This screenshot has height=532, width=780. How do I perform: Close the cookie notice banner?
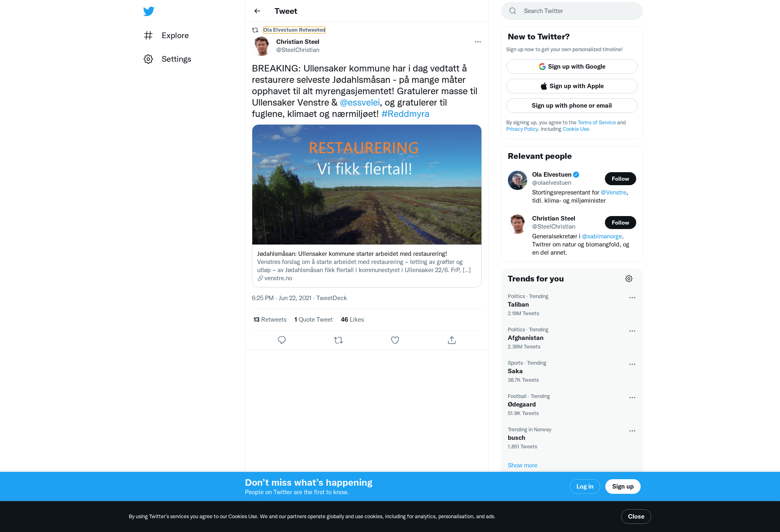coord(636,517)
